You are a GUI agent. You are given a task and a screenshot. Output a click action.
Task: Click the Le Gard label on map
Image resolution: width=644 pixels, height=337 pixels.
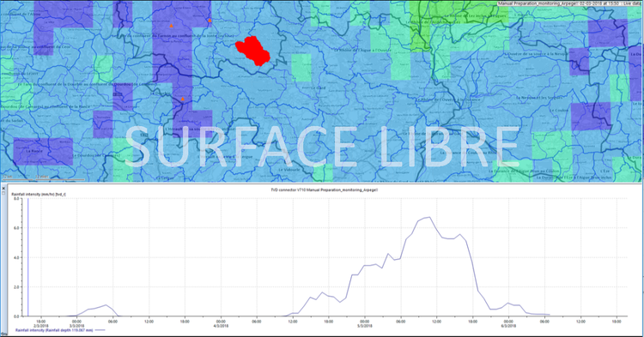pos(319,87)
